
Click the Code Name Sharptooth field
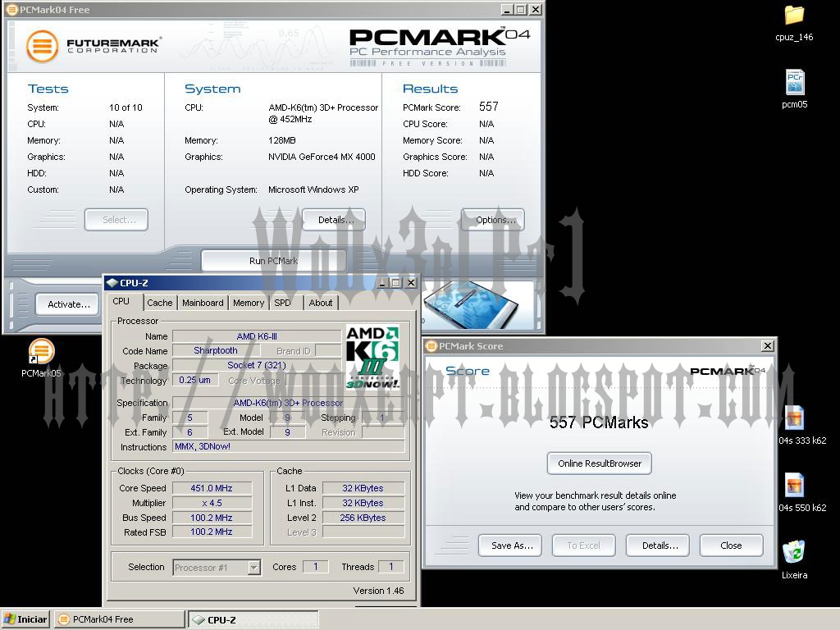[216, 350]
